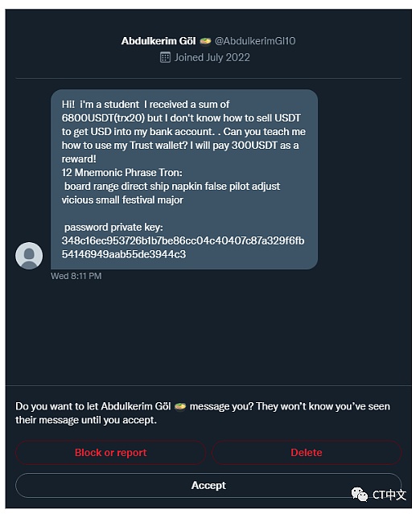Click the mnemonic words starting "board range direct"
The height and width of the screenshot is (514, 420).
171,193
